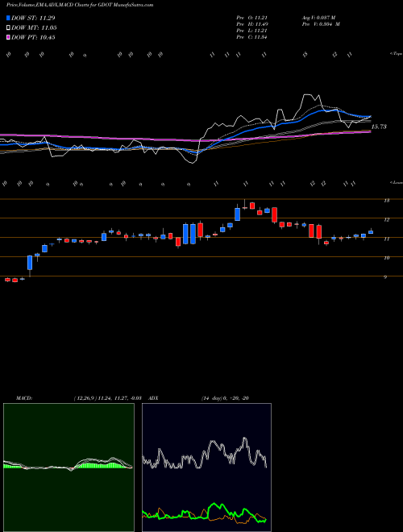403x532 pixels.
Task: Click the 'Pre O: 11.21' value
Action: (251, 18)
